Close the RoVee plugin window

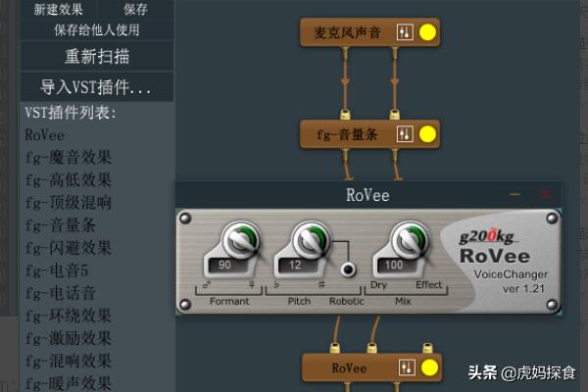tap(546, 194)
